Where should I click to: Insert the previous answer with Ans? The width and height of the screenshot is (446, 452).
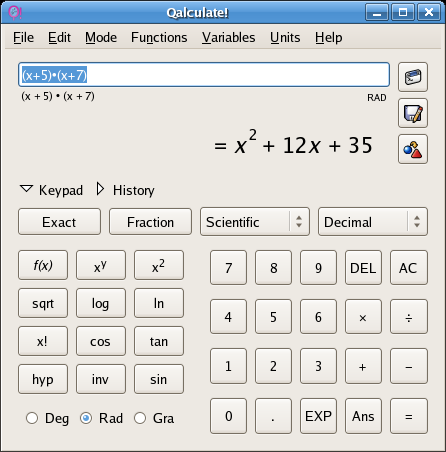pos(363,416)
